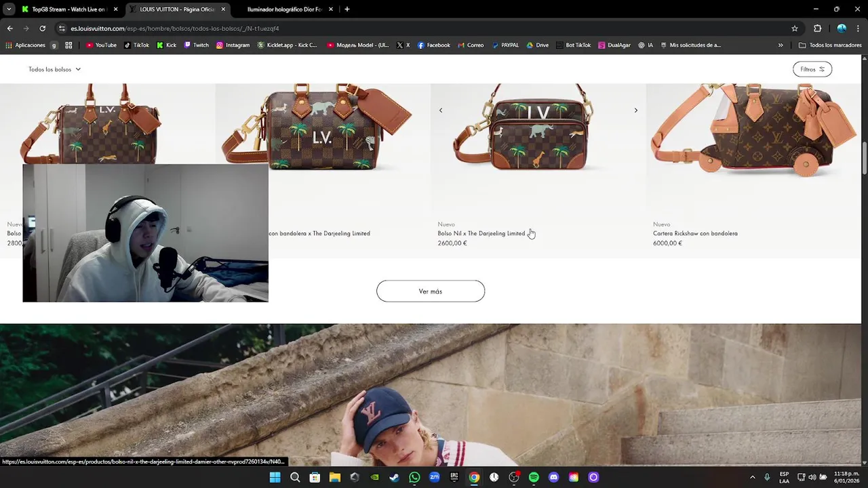Viewport: 868px width, 488px height.
Task: Close the TopG8 Stream tab
Action: pyautogui.click(x=115, y=9)
